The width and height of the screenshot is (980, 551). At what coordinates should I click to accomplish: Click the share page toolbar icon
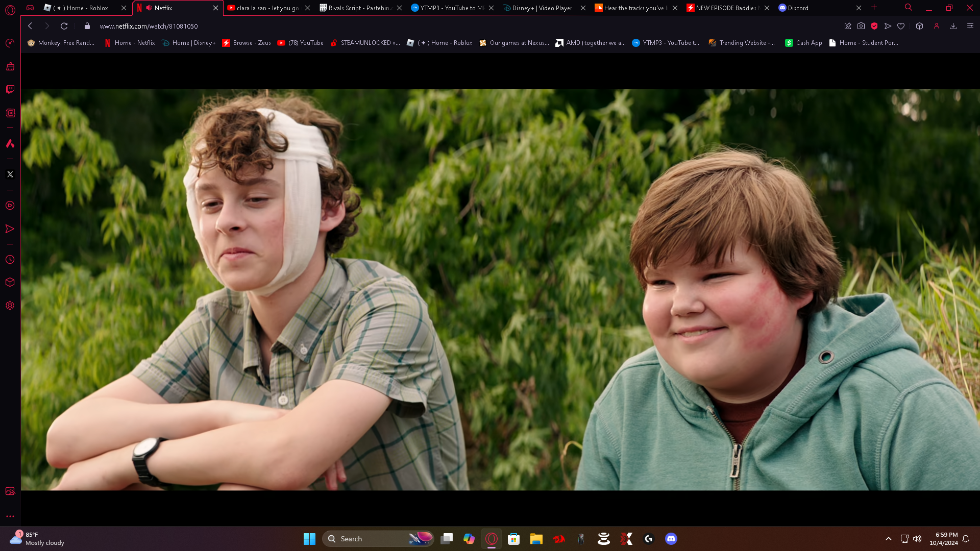click(848, 26)
